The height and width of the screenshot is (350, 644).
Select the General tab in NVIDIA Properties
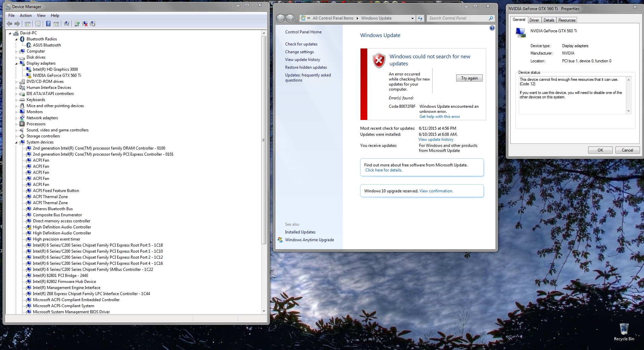point(519,20)
